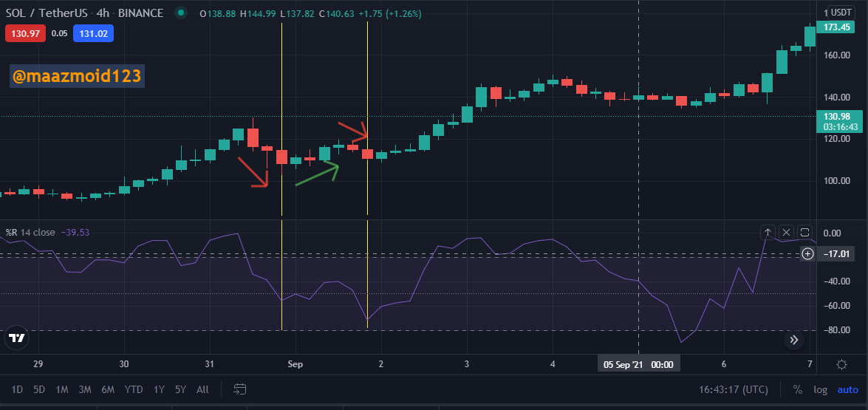Open the chart settings gear icon
Image resolution: width=868 pixels, height=410 pixels.
(842, 365)
